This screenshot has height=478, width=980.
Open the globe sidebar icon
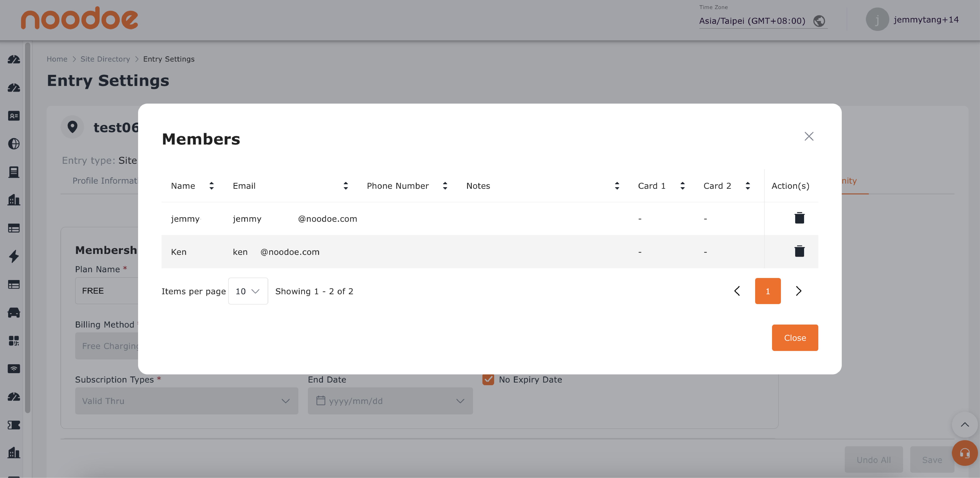pos(14,144)
